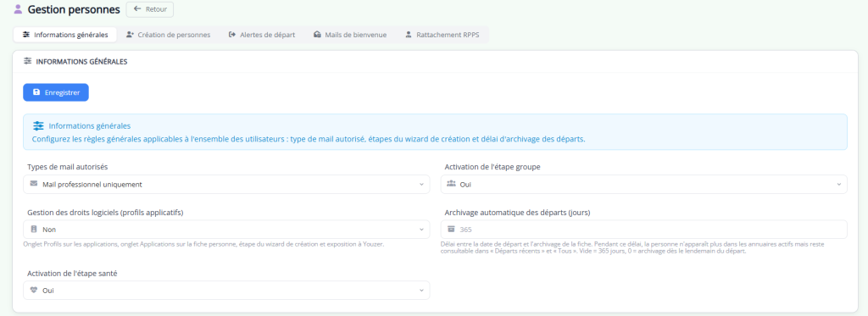This screenshot has width=868, height=316.
Task: Click chevron arrow of droits logiciels dropdown
Action: coord(421,229)
